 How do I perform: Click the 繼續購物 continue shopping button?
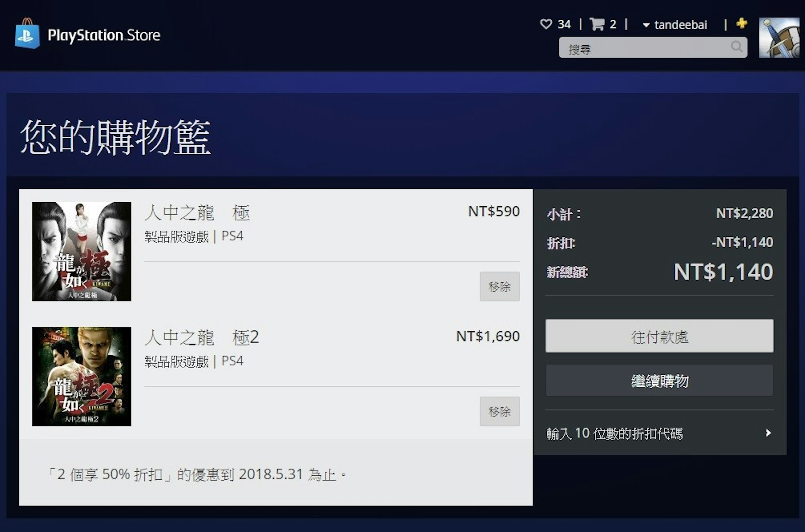[x=659, y=380]
